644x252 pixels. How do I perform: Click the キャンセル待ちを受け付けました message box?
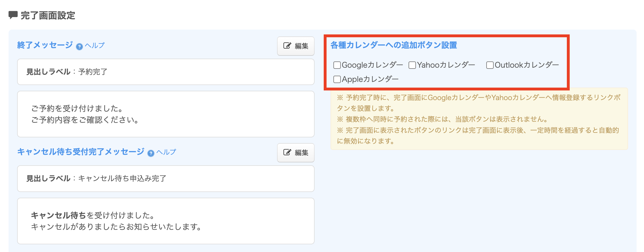click(x=166, y=221)
